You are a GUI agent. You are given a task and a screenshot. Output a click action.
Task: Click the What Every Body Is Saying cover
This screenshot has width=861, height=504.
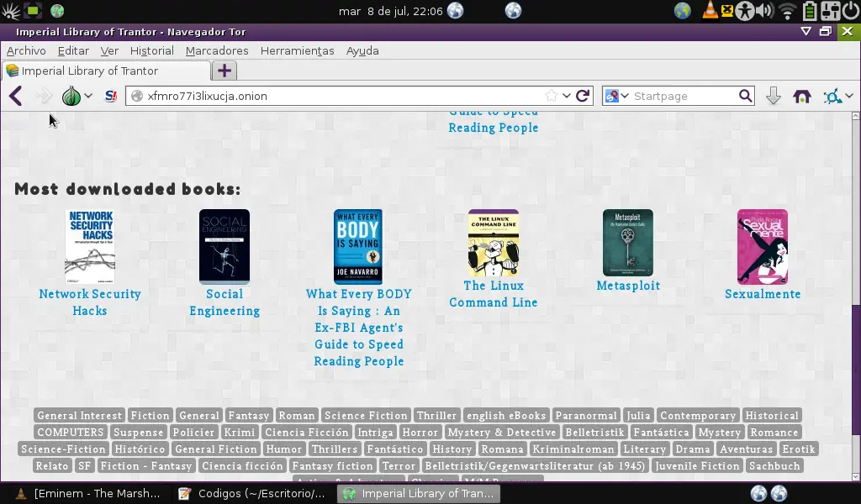coord(358,247)
